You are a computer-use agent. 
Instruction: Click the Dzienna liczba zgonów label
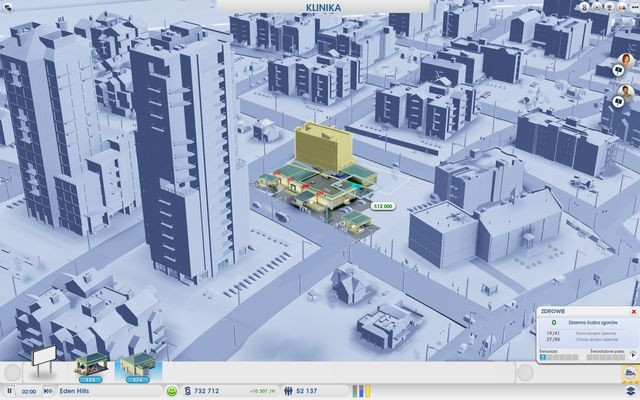click(593, 322)
